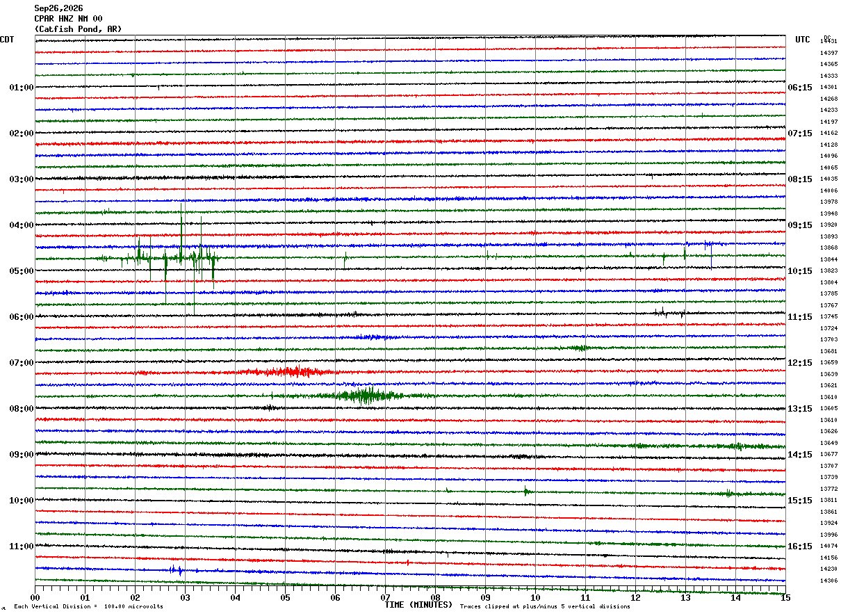Image resolution: width=841 pixels, height=616 pixels.
Task: Click the vertical division scale note
Action: point(88,607)
